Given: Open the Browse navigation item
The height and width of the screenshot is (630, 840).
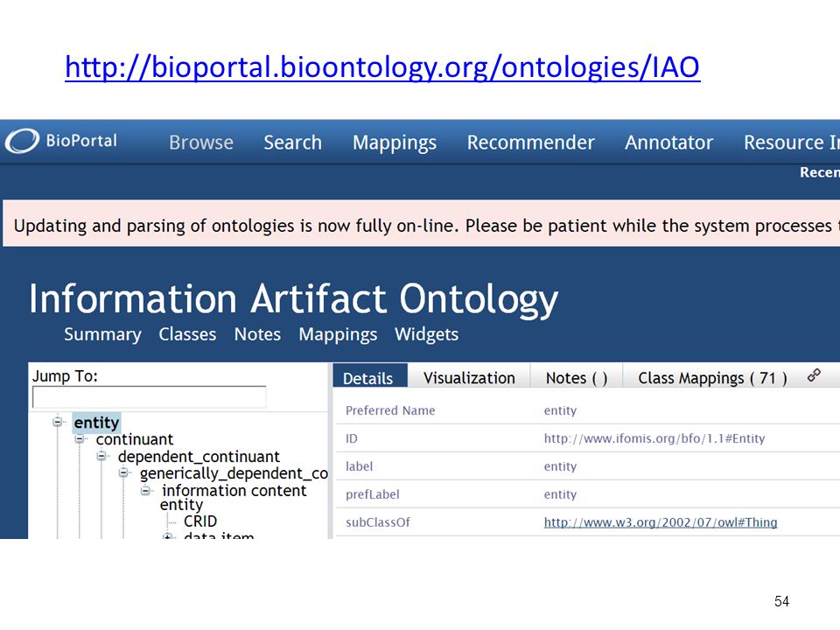Looking at the screenshot, I should click(201, 143).
